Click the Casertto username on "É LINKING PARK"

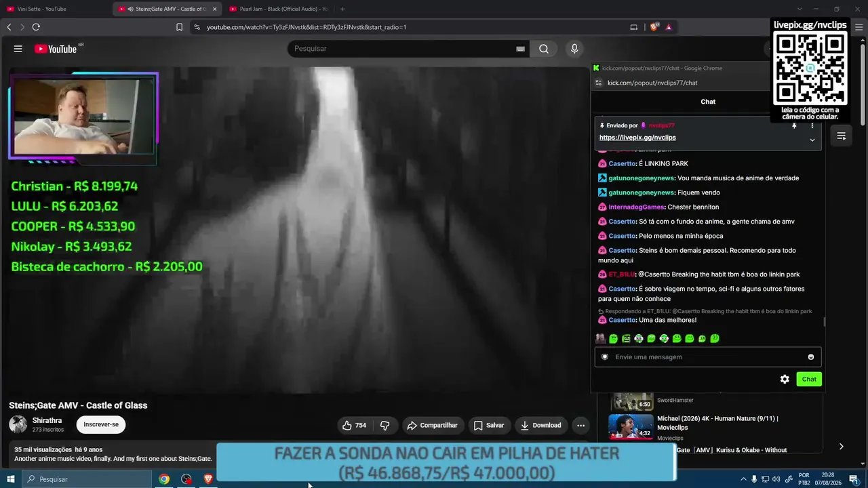(x=622, y=164)
